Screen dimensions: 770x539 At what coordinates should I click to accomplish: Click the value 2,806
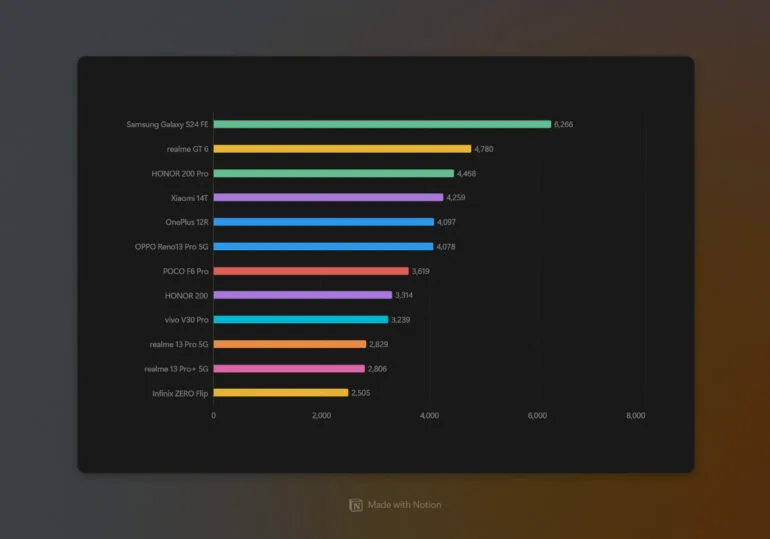pyautogui.click(x=377, y=369)
